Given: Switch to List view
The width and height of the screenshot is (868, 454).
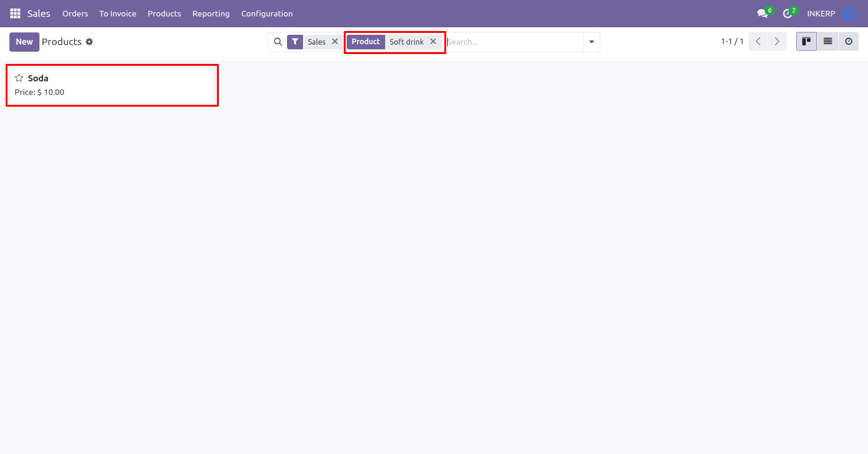Looking at the screenshot, I should (x=828, y=41).
